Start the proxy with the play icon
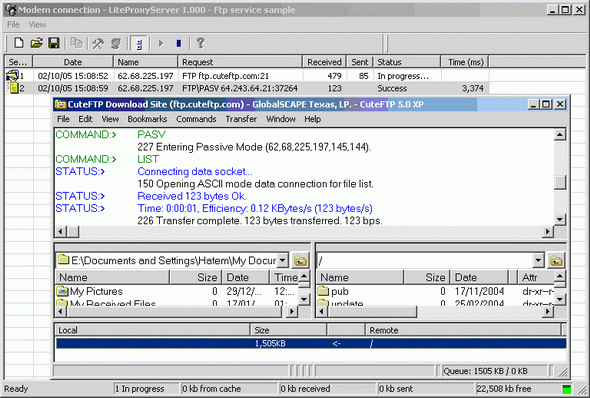The image size is (590, 398). point(161,44)
